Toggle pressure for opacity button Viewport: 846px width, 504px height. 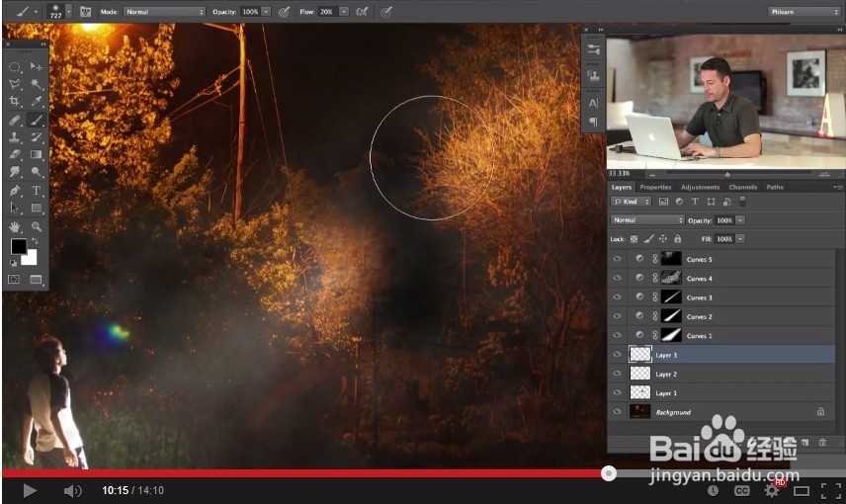[x=284, y=11]
